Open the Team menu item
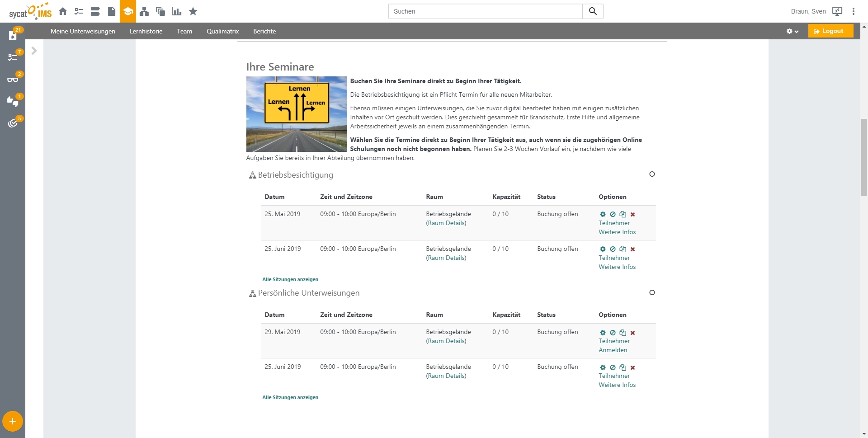The height and width of the screenshot is (438, 868). point(184,31)
